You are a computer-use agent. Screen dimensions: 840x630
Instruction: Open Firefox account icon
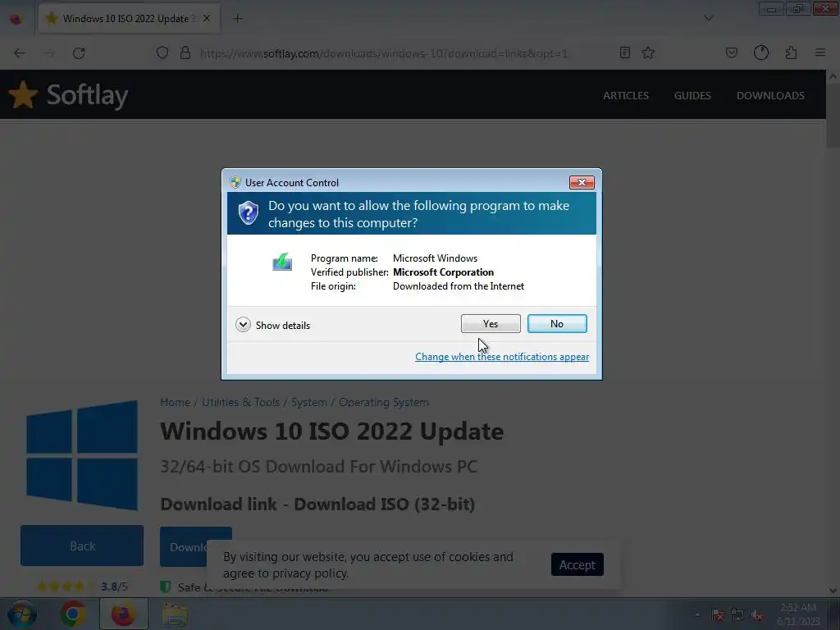761,52
